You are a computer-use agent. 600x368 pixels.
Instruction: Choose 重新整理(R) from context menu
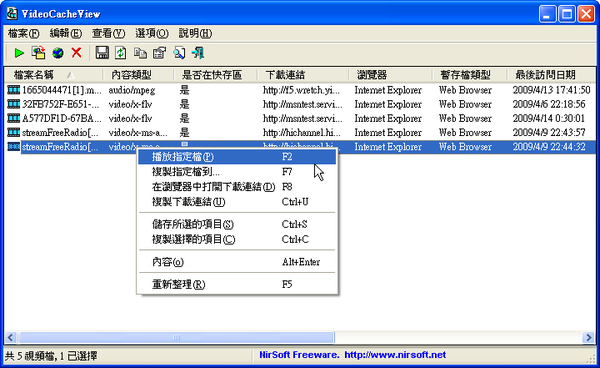237,285
